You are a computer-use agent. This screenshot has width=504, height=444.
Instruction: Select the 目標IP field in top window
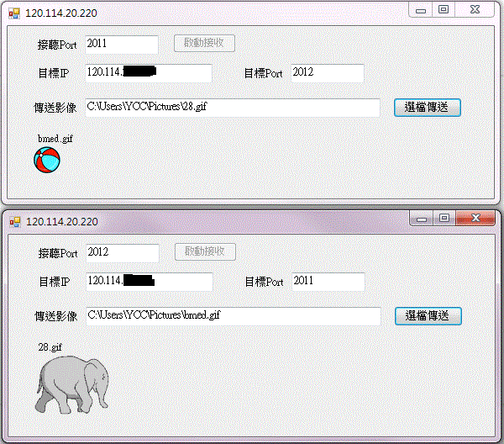coord(149,73)
